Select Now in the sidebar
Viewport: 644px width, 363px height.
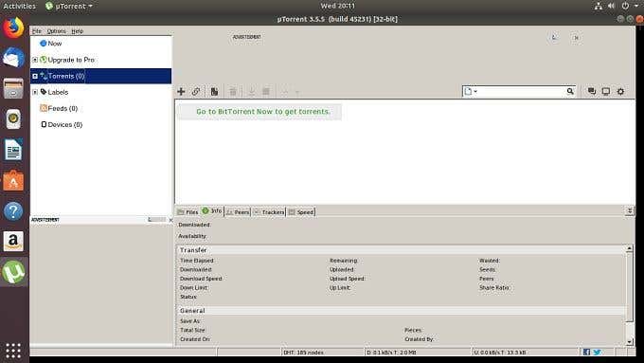tap(55, 44)
